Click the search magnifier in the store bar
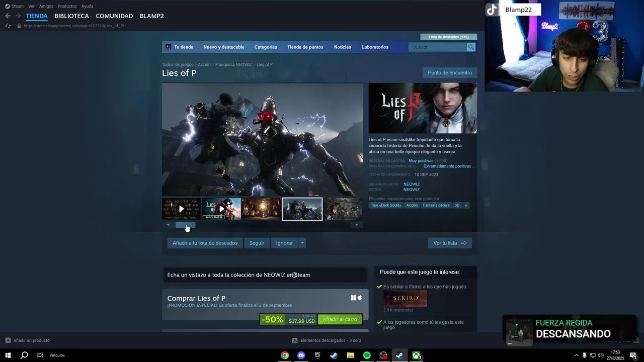The width and height of the screenshot is (644, 362). [471, 47]
